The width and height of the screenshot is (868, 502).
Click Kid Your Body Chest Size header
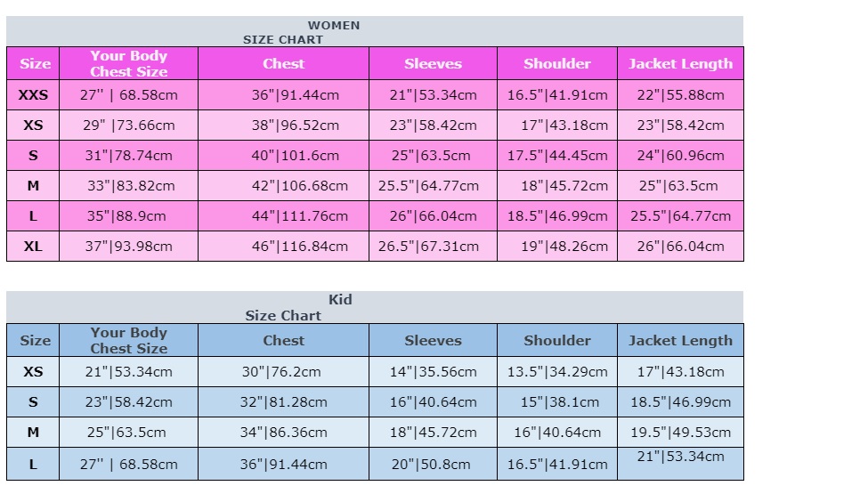[x=128, y=340]
